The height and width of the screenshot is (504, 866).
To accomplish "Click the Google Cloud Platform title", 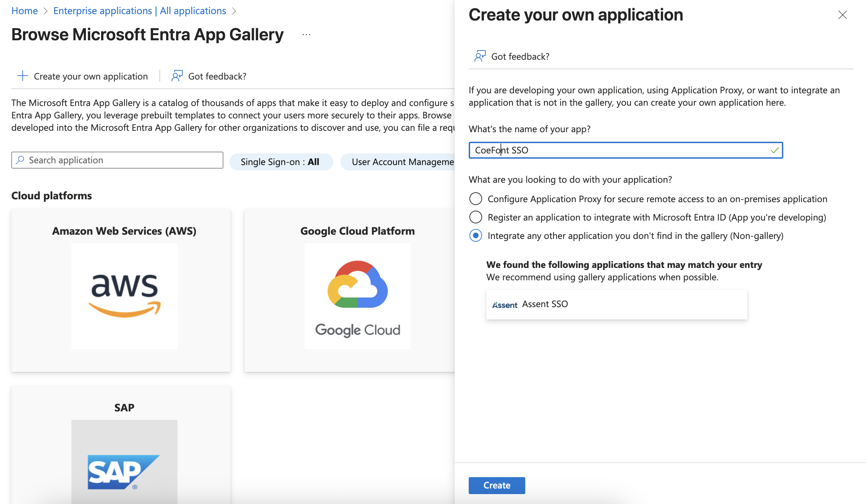I will 358,231.
